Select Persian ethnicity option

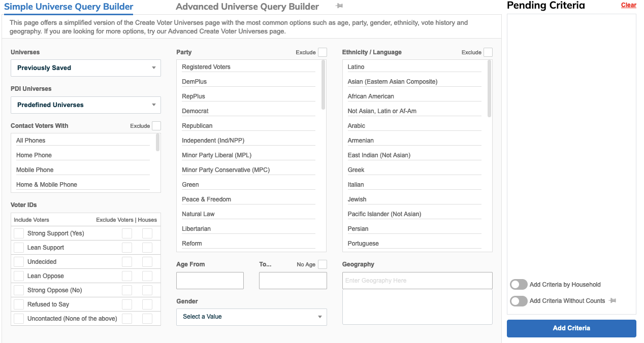pyautogui.click(x=414, y=229)
